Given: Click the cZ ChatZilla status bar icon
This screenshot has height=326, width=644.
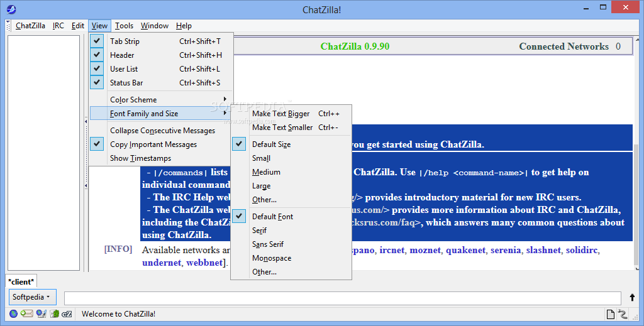Looking at the screenshot, I should point(67,313).
